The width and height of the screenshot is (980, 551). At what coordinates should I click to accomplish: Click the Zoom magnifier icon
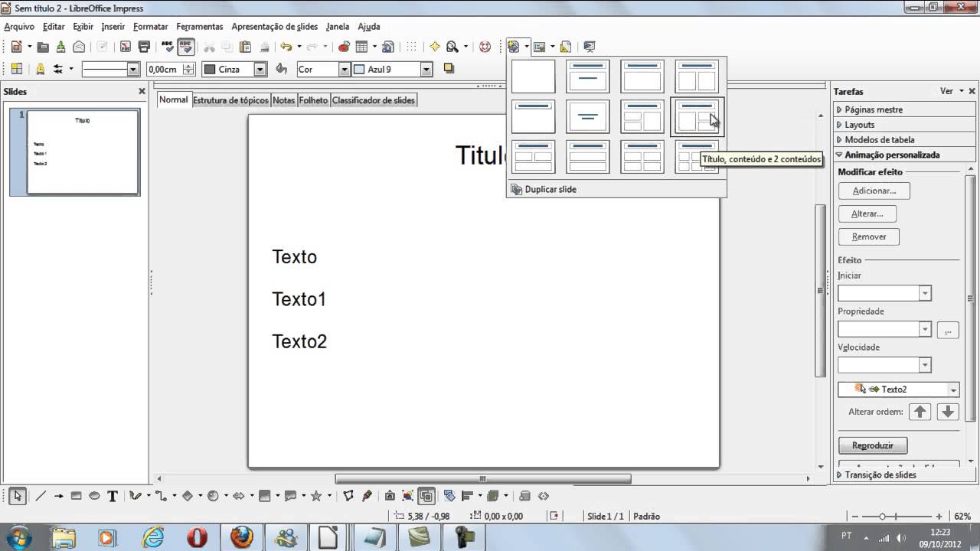tap(452, 47)
